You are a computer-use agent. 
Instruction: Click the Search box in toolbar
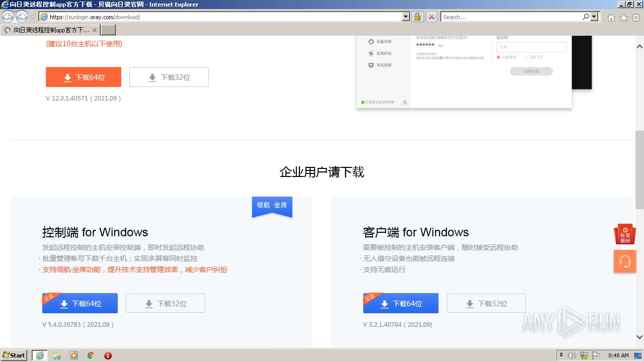[511, 17]
